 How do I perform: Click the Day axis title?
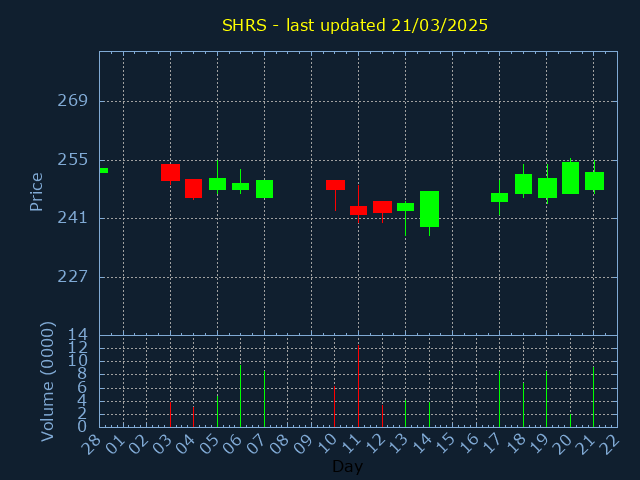click(x=347, y=466)
